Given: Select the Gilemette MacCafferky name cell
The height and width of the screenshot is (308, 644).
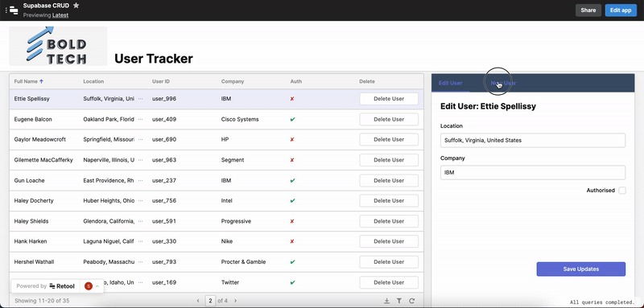Looking at the screenshot, I should tap(43, 160).
